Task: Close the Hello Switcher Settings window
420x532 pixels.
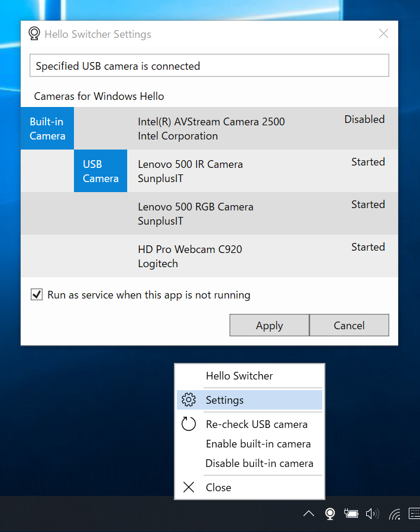Action: coord(383,33)
